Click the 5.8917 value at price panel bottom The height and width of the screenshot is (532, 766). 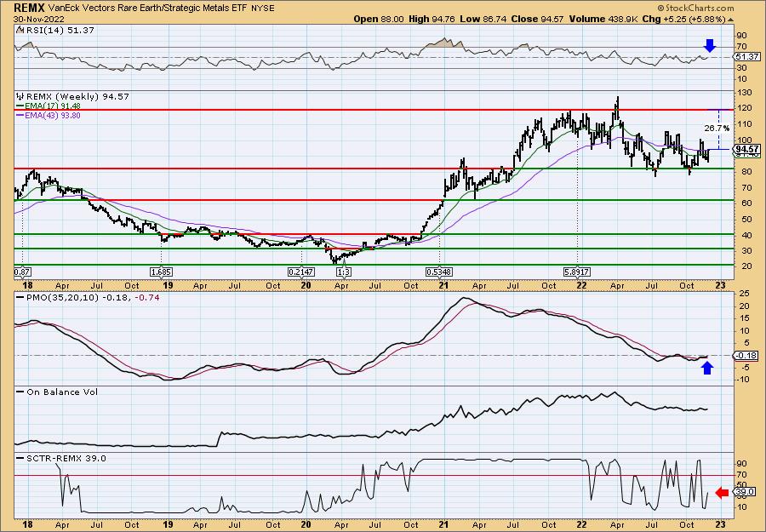577,272
